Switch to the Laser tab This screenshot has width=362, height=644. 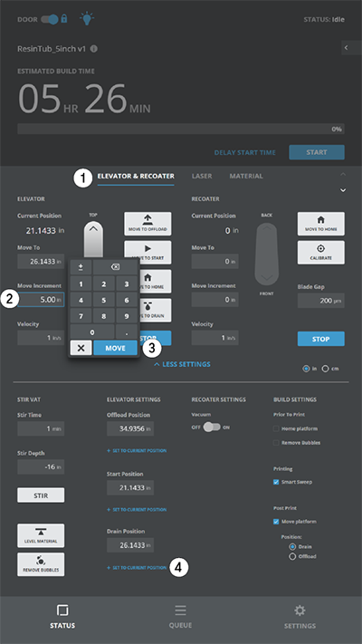coord(202,176)
